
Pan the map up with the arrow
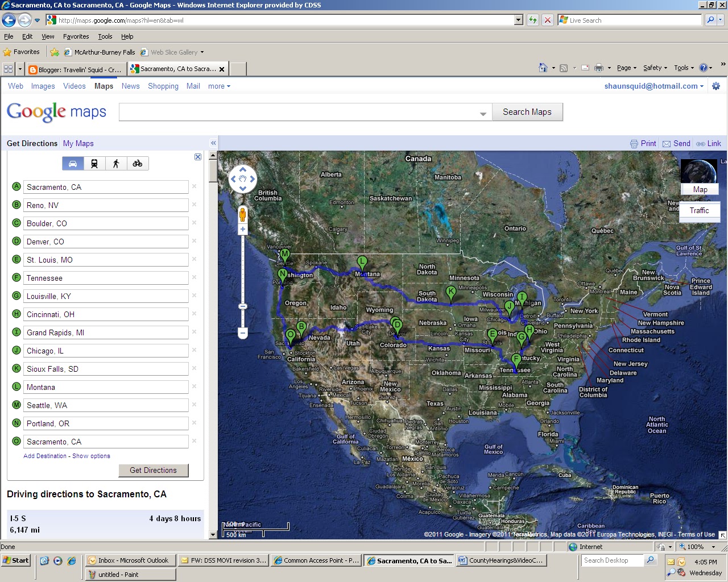pyautogui.click(x=243, y=169)
